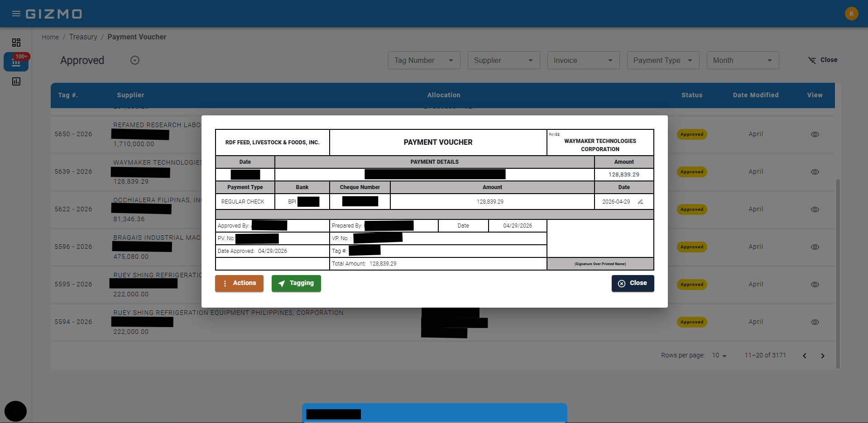Click the payee WAYMAKER TECHNOLOGIES CORPORATION text
This screenshot has width=868, height=423.
[x=600, y=145]
